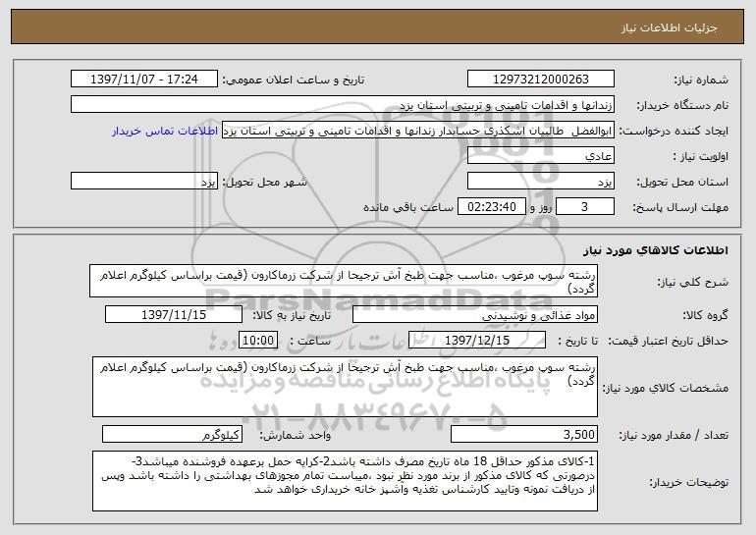Click the شرح کلی نیاز text box
Screen dimensions: 756x535
[344, 281]
